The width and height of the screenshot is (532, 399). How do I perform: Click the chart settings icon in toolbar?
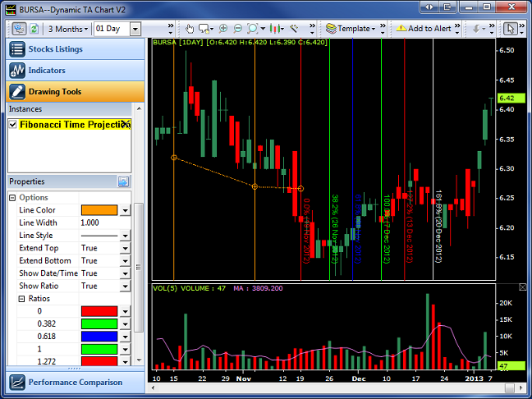tap(20, 29)
